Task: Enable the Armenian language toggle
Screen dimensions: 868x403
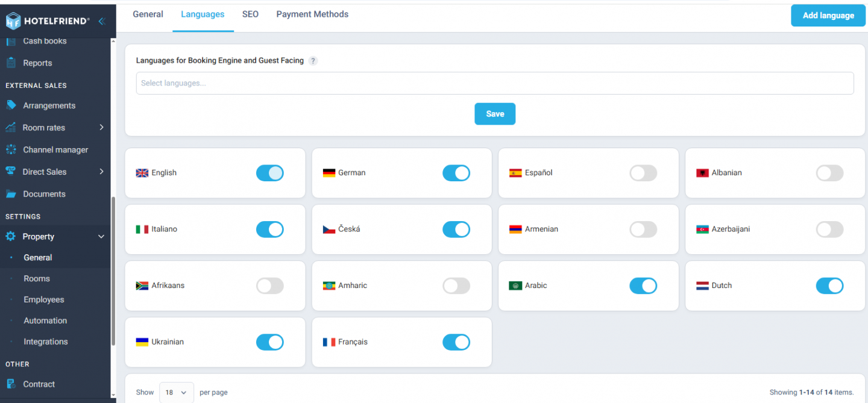Action: pyautogui.click(x=643, y=230)
